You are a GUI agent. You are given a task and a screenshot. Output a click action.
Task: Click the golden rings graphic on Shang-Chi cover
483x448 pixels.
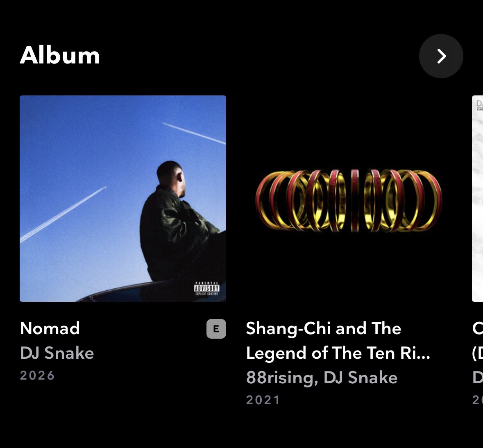pos(349,200)
